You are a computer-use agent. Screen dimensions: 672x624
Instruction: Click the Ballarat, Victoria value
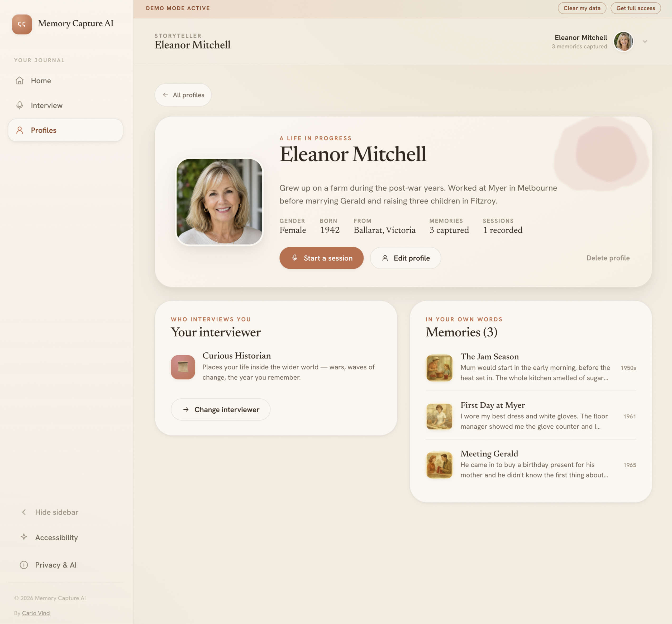coord(384,230)
